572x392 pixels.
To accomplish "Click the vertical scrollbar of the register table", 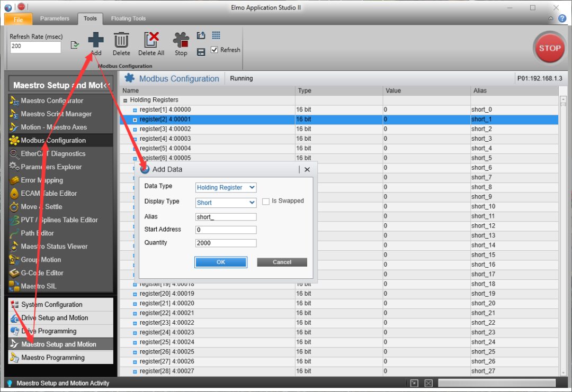I will 563,236.
